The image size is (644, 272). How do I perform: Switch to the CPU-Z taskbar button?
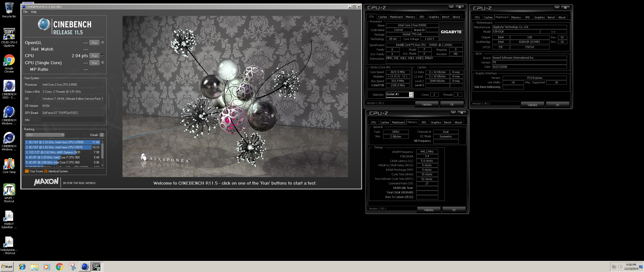tap(97, 267)
